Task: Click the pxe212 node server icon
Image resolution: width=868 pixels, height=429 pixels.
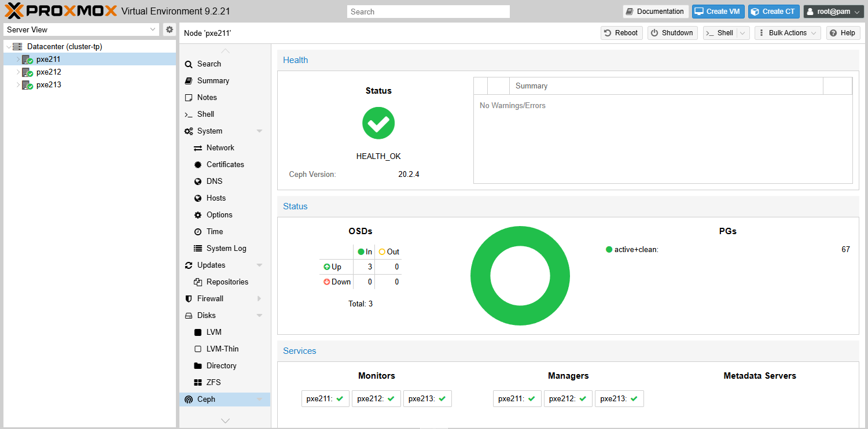Action: pyautogui.click(x=27, y=72)
